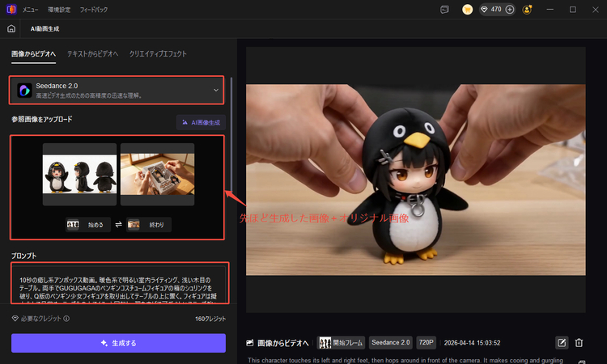Go to home via the house icon
Viewport: 607px width, 364px height.
pyautogui.click(x=11, y=28)
